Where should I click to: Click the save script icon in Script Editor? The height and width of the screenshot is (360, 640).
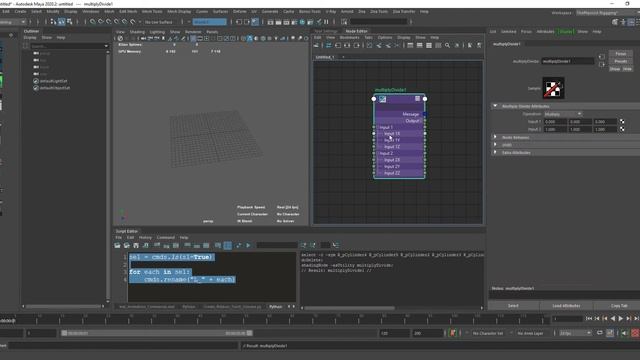(x=136, y=245)
